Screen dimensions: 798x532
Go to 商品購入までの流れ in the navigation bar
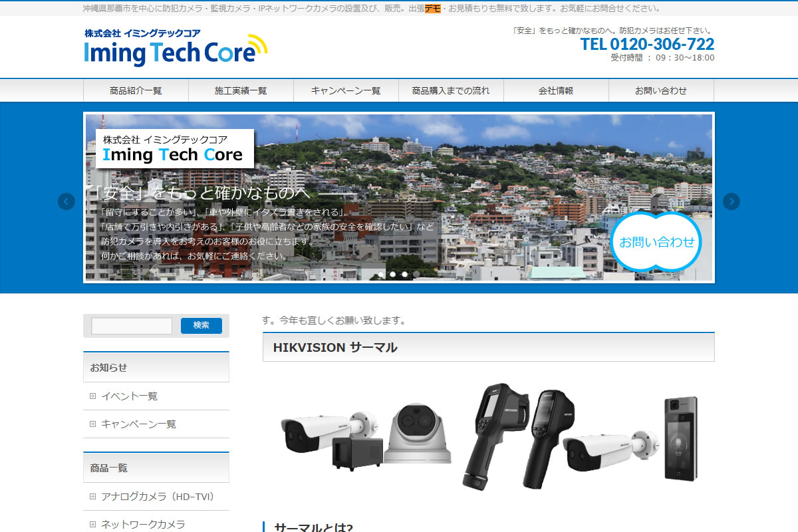pyautogui.click(x=451, y=90)
